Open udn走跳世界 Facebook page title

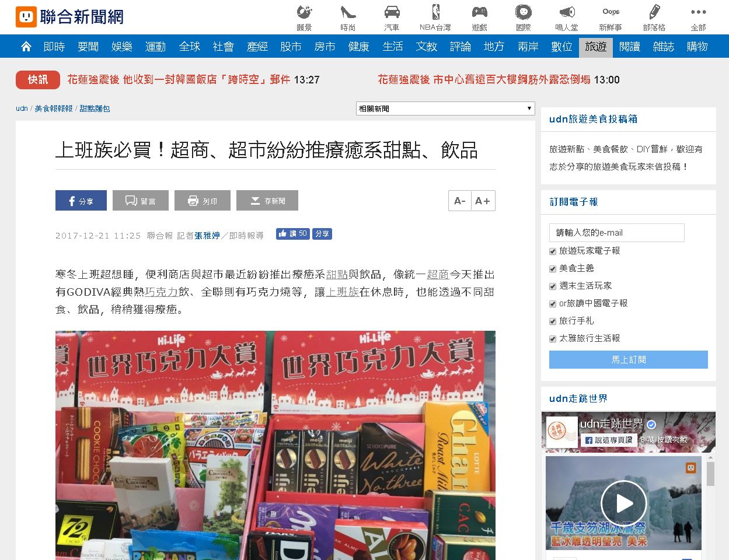pyautogui.click(x=612, y=423)
